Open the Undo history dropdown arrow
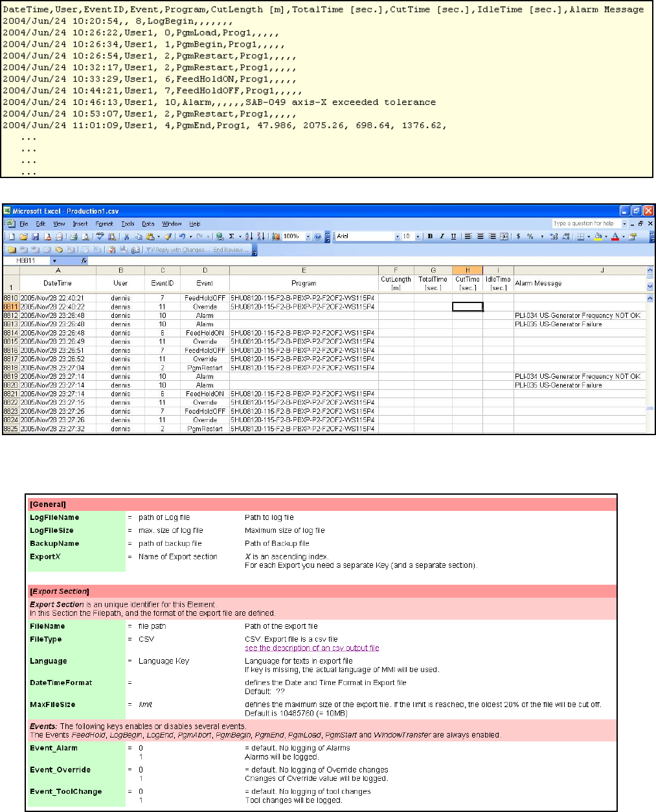The image size is (656, 812). pos(192,236)
